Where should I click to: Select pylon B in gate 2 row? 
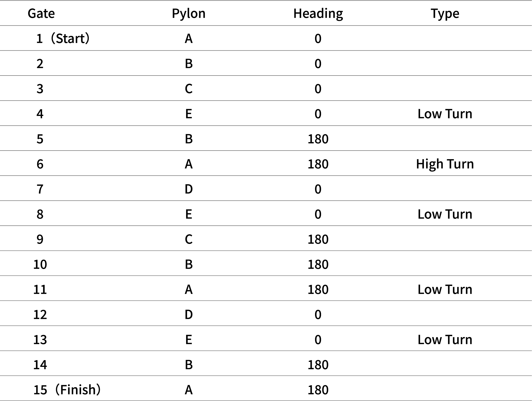[x=189, y=63]
